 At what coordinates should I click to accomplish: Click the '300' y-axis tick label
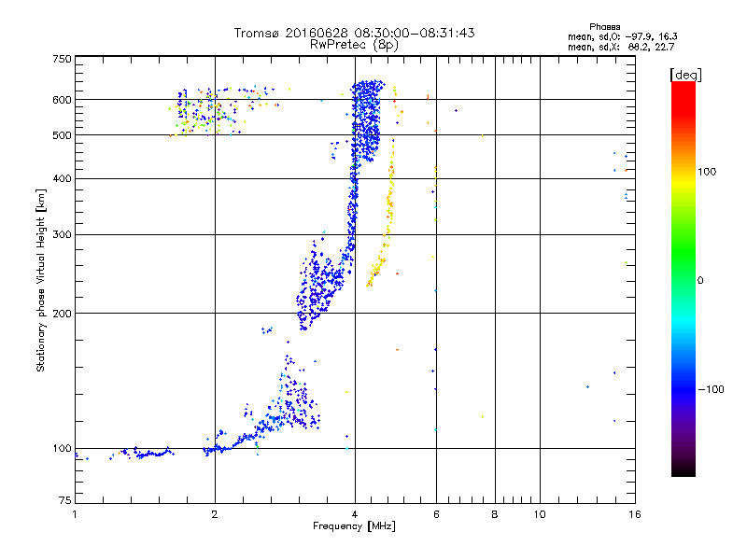[x=63, y=235]
